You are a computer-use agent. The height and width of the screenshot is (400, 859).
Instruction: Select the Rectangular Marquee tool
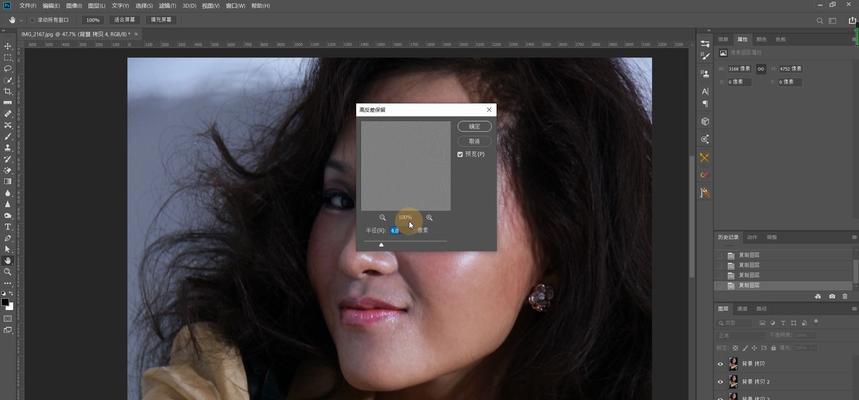8,58
